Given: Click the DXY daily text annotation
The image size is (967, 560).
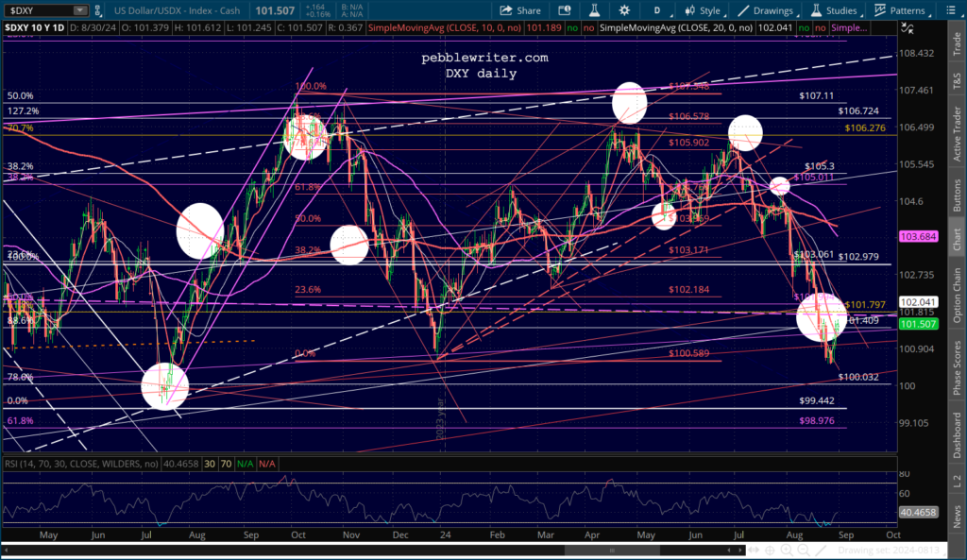Looking at the screenshot, I should click(481, 74).
